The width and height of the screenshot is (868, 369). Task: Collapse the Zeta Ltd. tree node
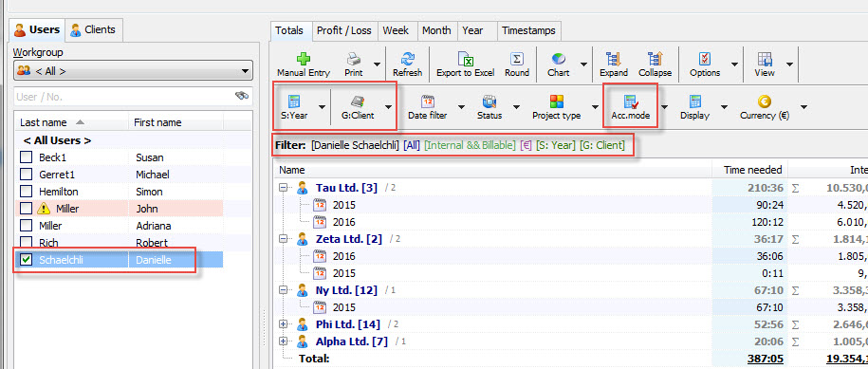click(284, 240)
